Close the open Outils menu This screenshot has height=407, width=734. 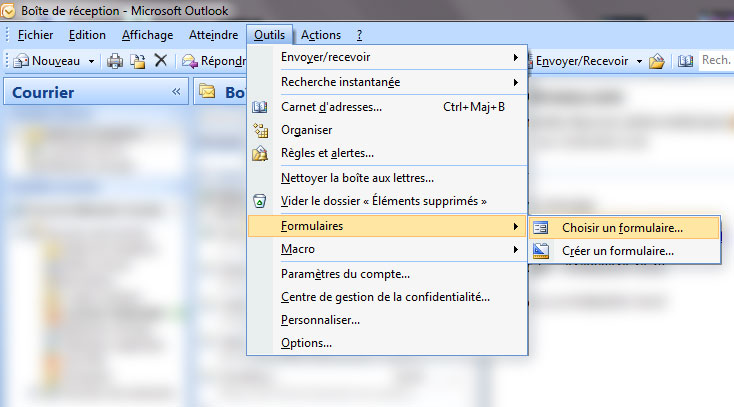point(269,35)
